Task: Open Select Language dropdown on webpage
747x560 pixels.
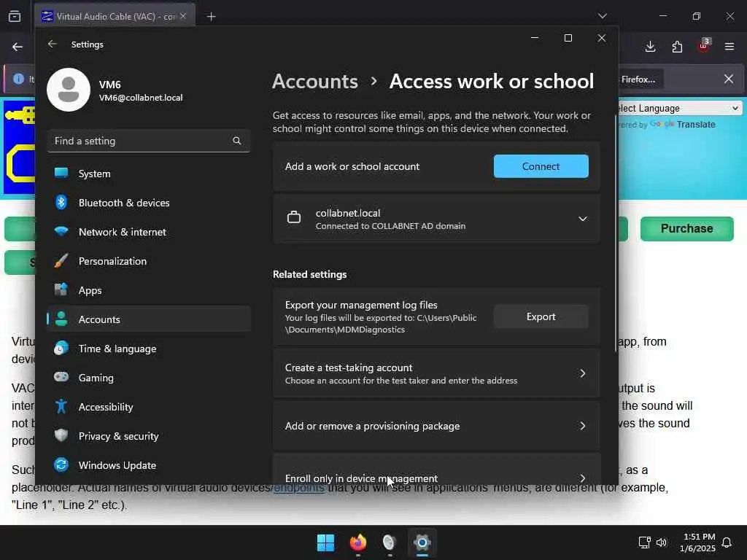Action: point(680,108)
